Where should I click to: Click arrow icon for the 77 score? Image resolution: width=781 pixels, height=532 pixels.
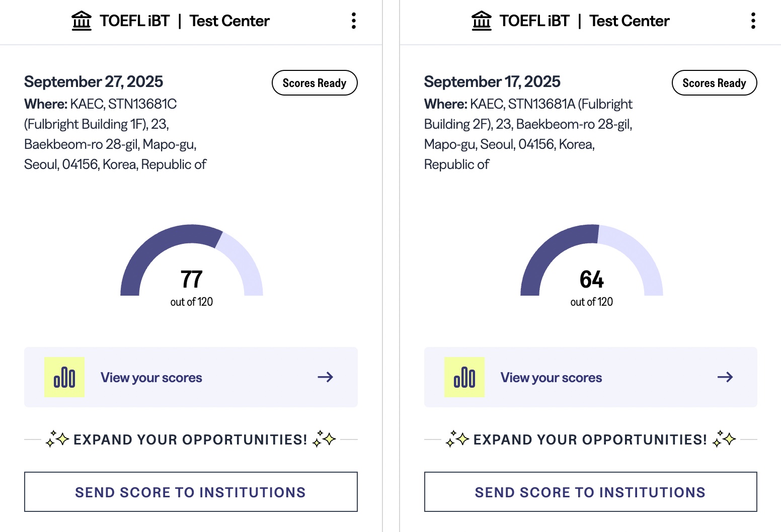coord(326,377)
